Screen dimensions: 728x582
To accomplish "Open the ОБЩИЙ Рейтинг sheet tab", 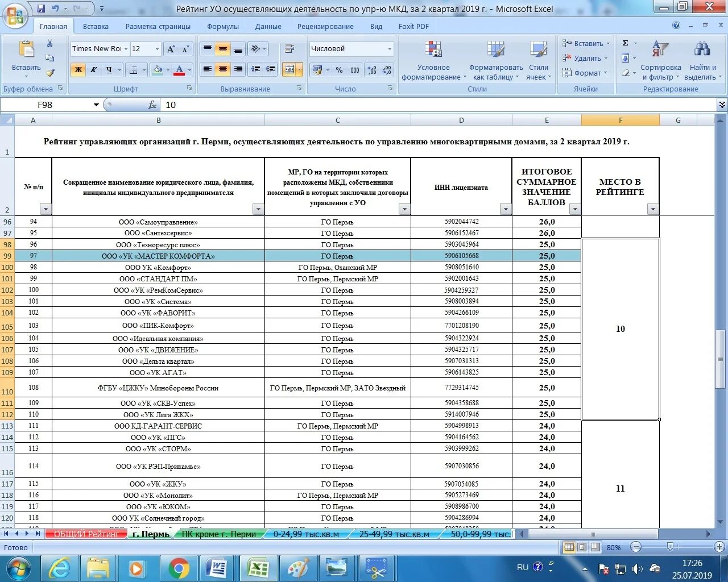I will tap(86, 534).
